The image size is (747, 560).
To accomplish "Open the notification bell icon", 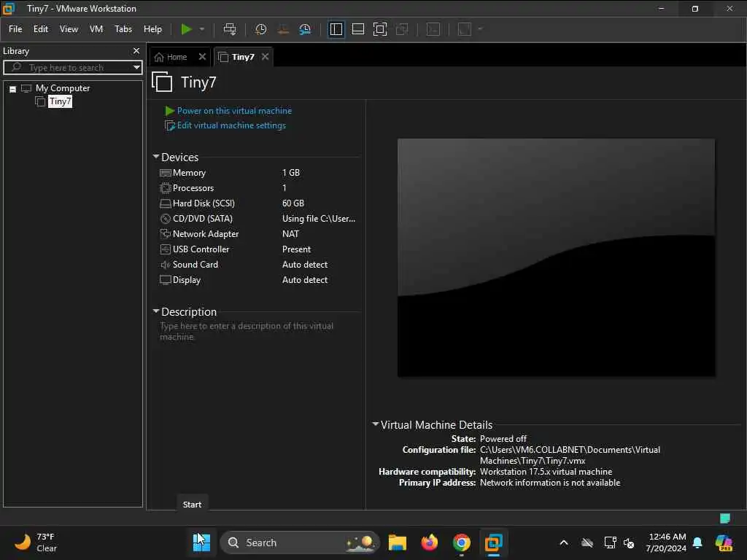I will point(697,542).
